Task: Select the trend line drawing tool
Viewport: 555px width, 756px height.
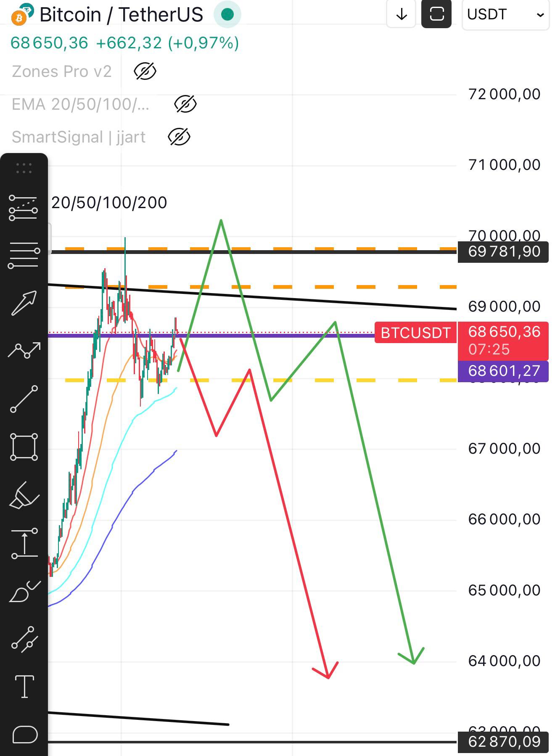Action: 24,399
